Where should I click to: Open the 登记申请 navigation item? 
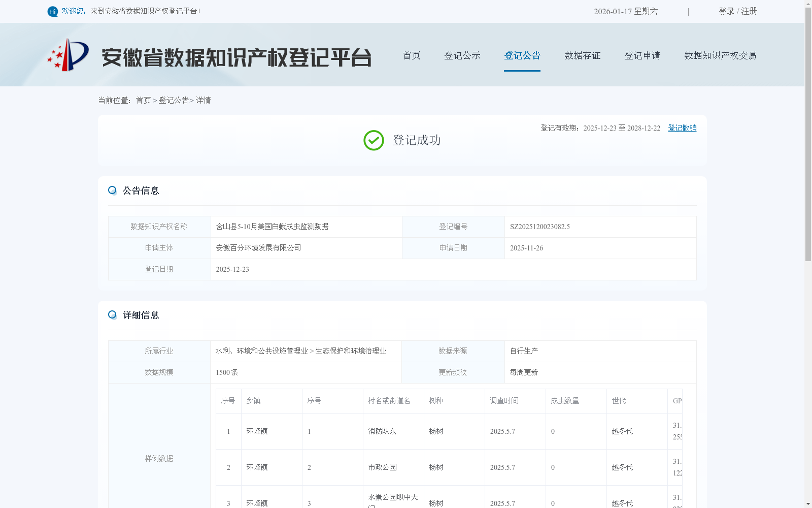click(x=642, y=55)
